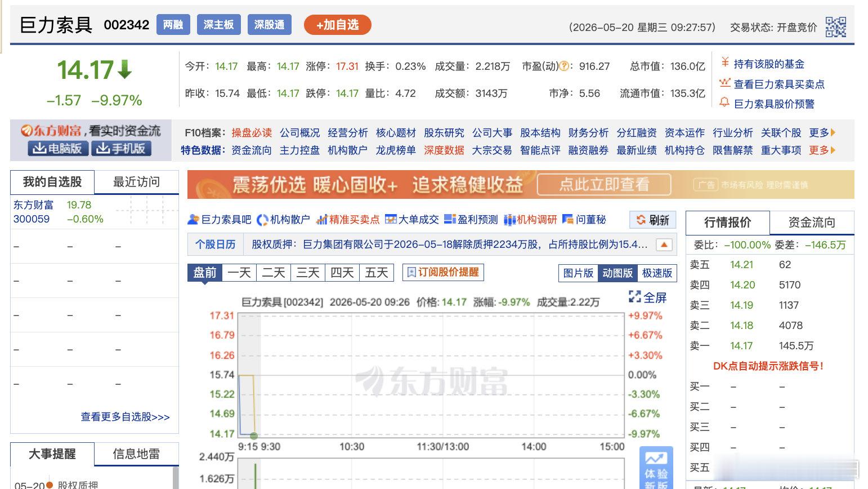Open 资金流向 tab in quote panel
Screen dimensions: 868x489
(812, 223)
